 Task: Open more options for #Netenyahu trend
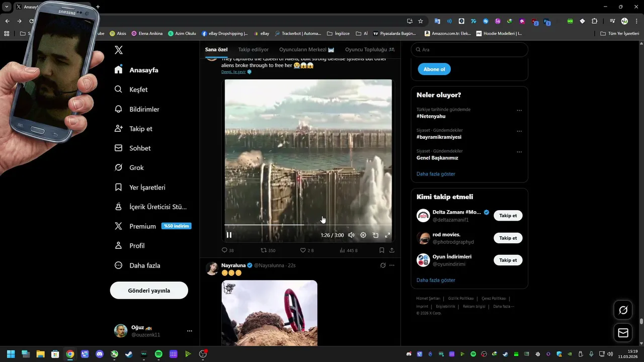(519, 110)
